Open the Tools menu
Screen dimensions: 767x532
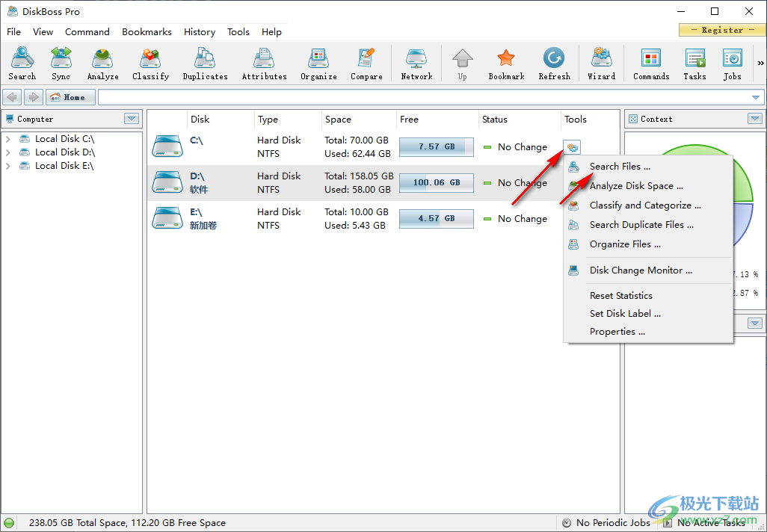coord(238,32)
